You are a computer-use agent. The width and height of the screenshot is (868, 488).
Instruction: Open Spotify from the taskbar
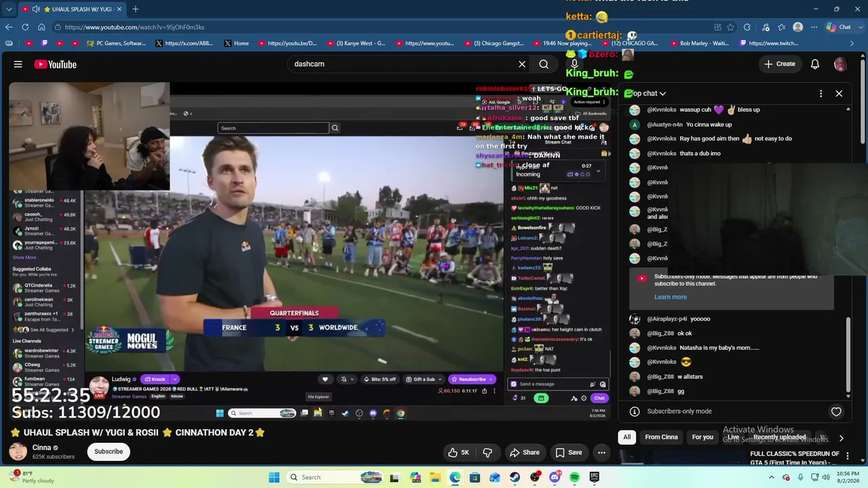coord(574,477)
